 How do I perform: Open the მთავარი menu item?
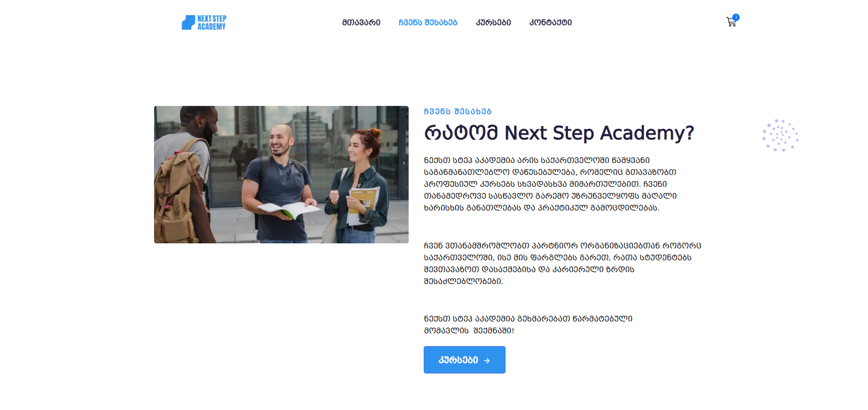tap(361, 22)
